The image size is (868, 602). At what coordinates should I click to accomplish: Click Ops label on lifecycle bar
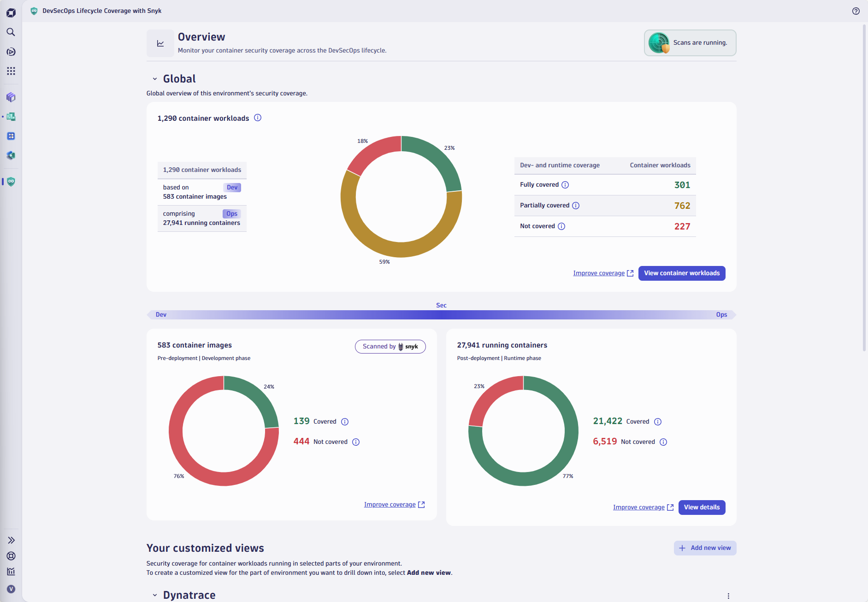click(721, 315)
